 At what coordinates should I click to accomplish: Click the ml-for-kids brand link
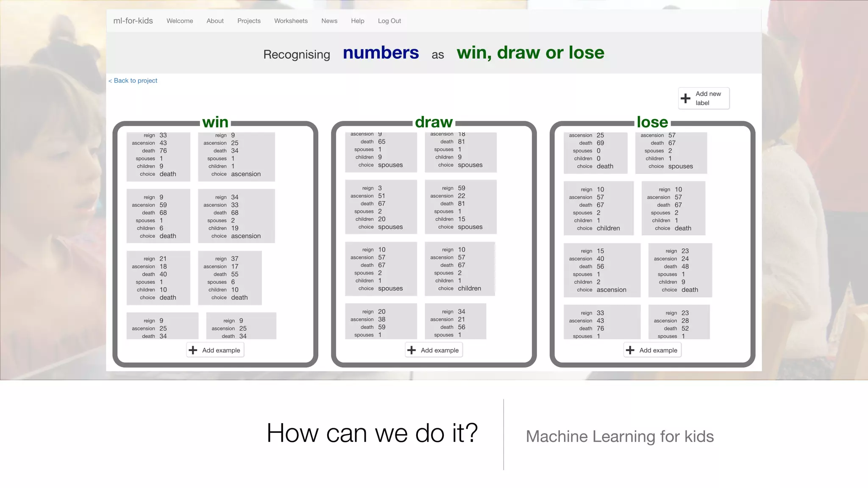click(x=133, y=21)
